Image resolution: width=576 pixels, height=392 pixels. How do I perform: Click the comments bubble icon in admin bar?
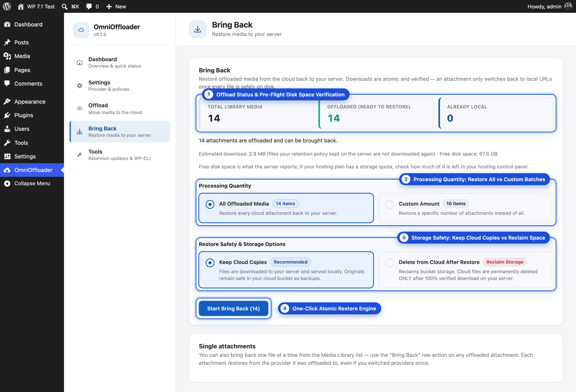click(89, 7)
